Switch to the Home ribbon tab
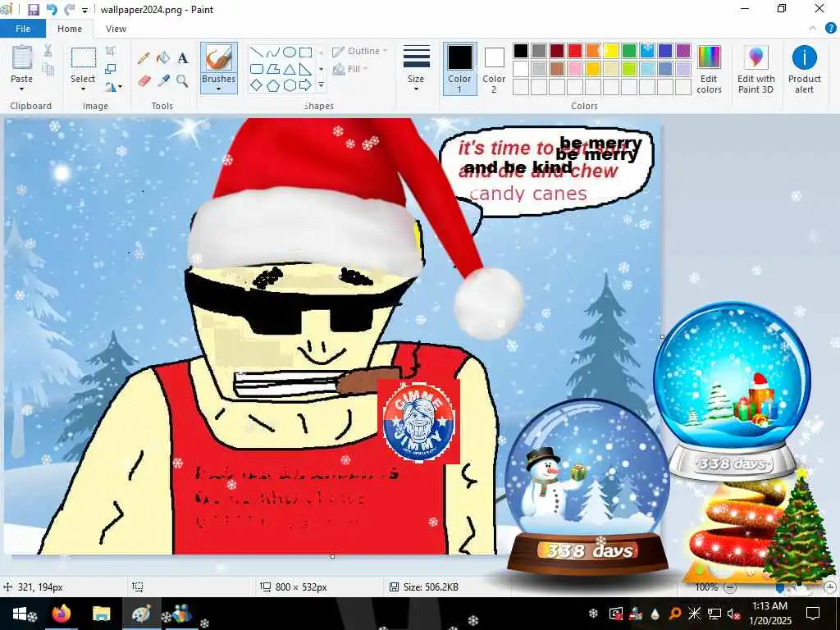The height and width of the screenshot is (630, 840). click(70, 29)
